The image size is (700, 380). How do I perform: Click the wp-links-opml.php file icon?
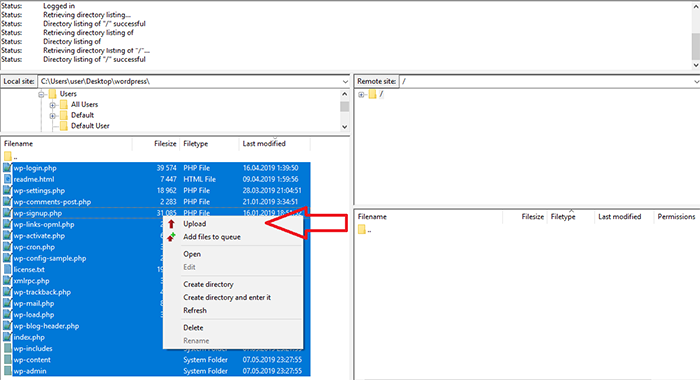(7, 224)
